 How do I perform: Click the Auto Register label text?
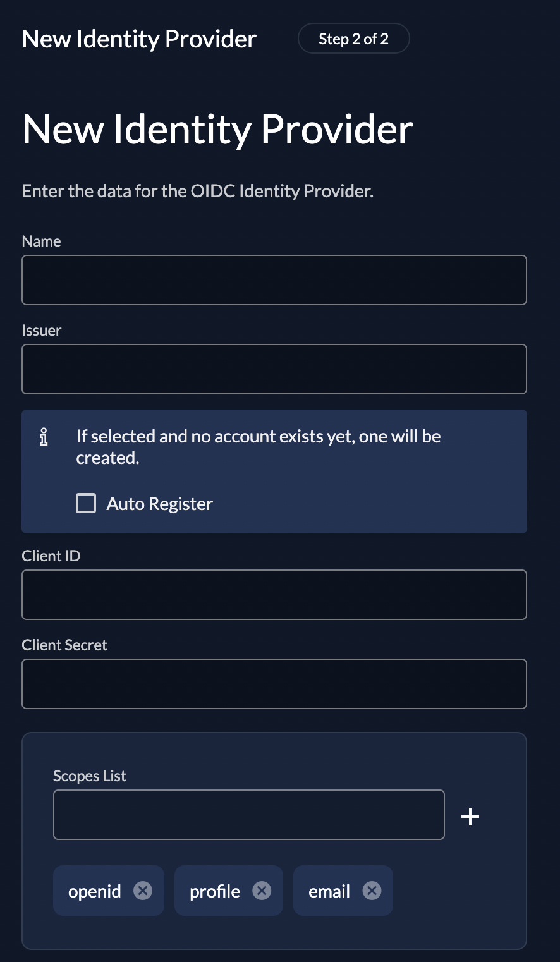(159, 503)
